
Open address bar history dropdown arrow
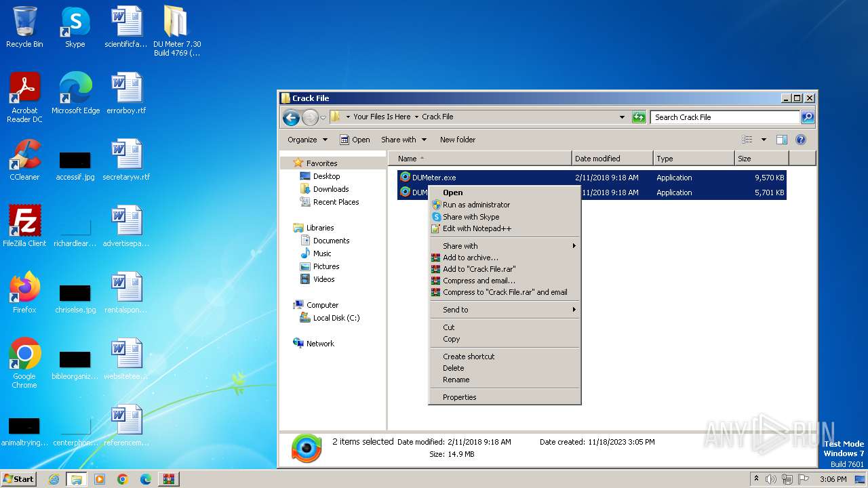(622, 117)
